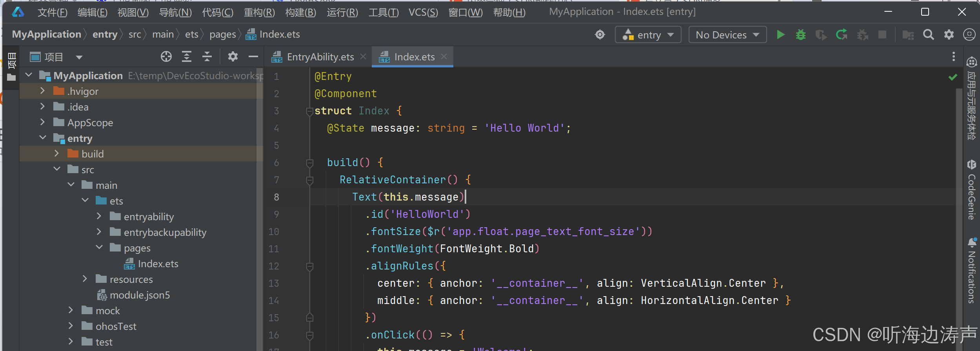Click line number 8 in the gutter
Viewport: 980px width, 351px height.
[276, 197]
